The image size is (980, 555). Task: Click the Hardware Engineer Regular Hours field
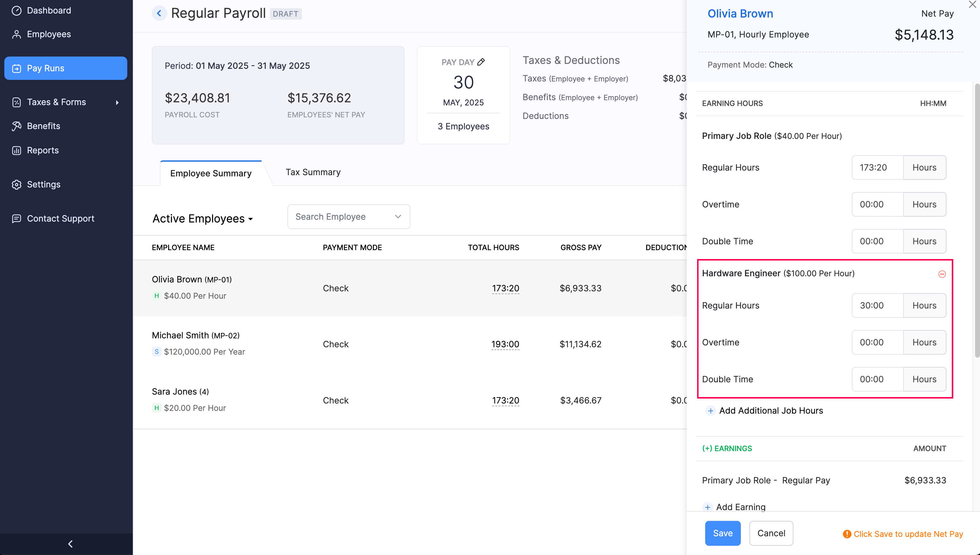click(x=877, y=306)
